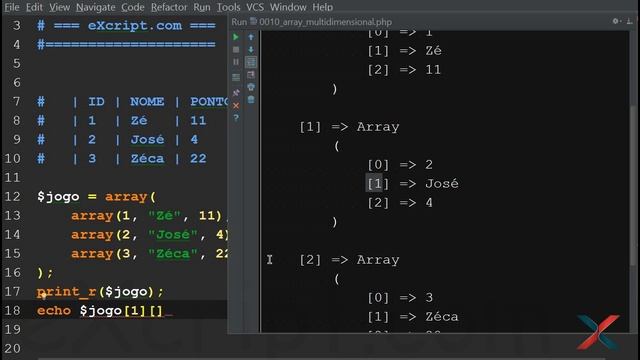Viewport: 640px width, 360px height.
Task: Open the Refactor menu
Action: 169,7
